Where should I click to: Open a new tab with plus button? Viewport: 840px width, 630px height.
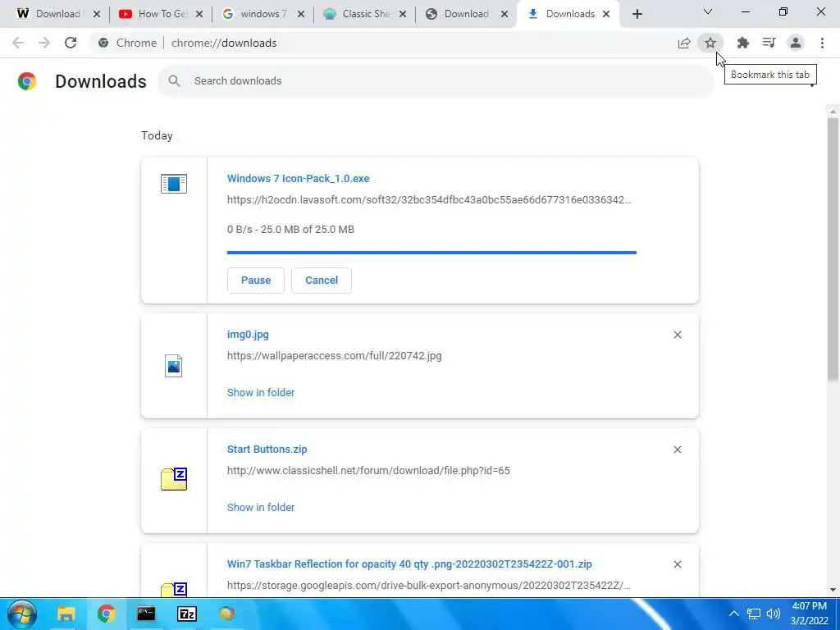(x=637, y=15)
